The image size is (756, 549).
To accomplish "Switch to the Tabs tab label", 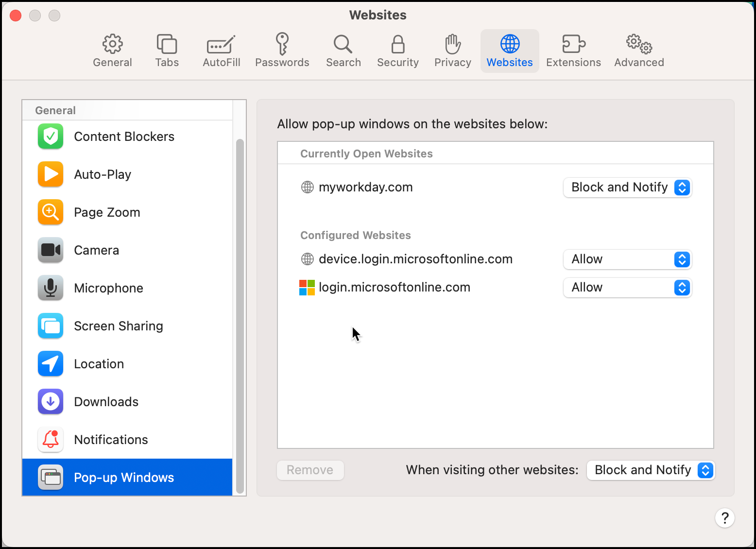I will click(x=167, y=63).
